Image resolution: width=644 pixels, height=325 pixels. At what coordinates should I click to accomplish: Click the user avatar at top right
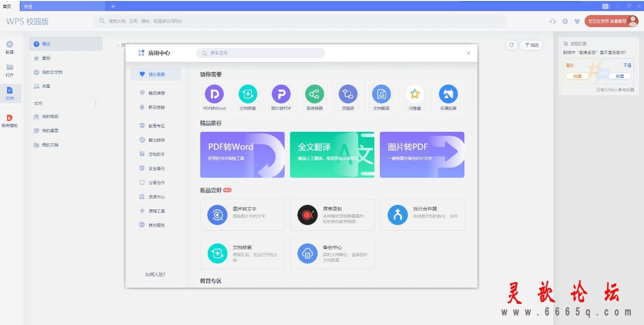[x=633, y=21]
